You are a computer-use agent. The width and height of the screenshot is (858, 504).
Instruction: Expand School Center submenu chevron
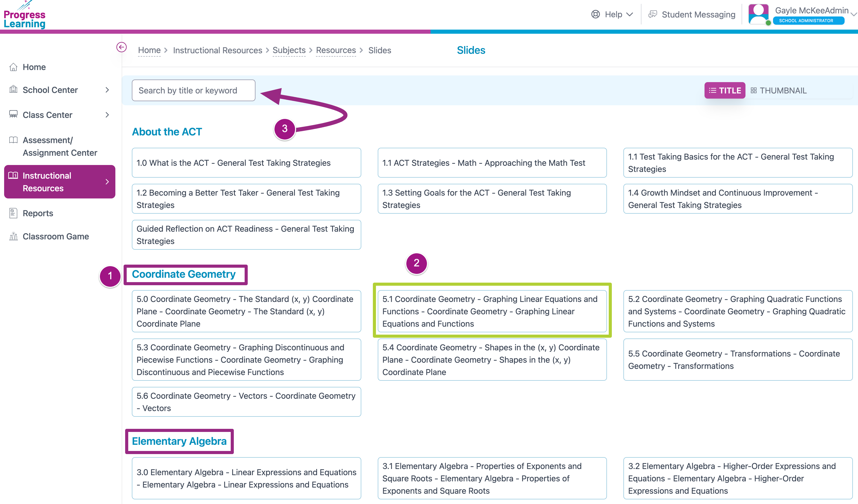click(x=107, y=90)
